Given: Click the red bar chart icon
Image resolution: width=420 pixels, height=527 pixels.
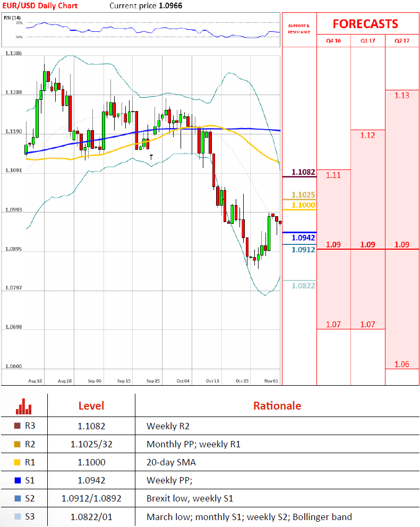Looking at the screenshot, I should coord(23,406).
